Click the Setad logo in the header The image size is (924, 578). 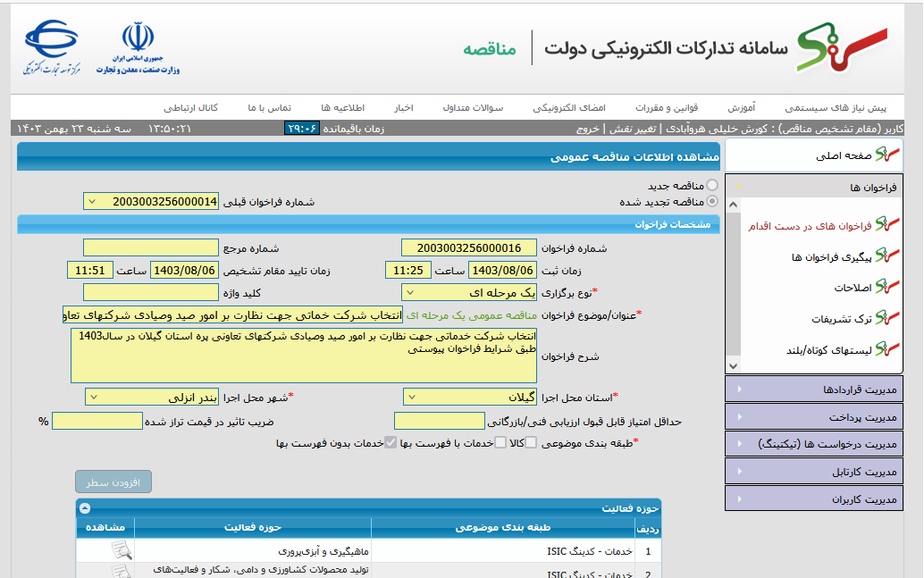tap(842, 47)
